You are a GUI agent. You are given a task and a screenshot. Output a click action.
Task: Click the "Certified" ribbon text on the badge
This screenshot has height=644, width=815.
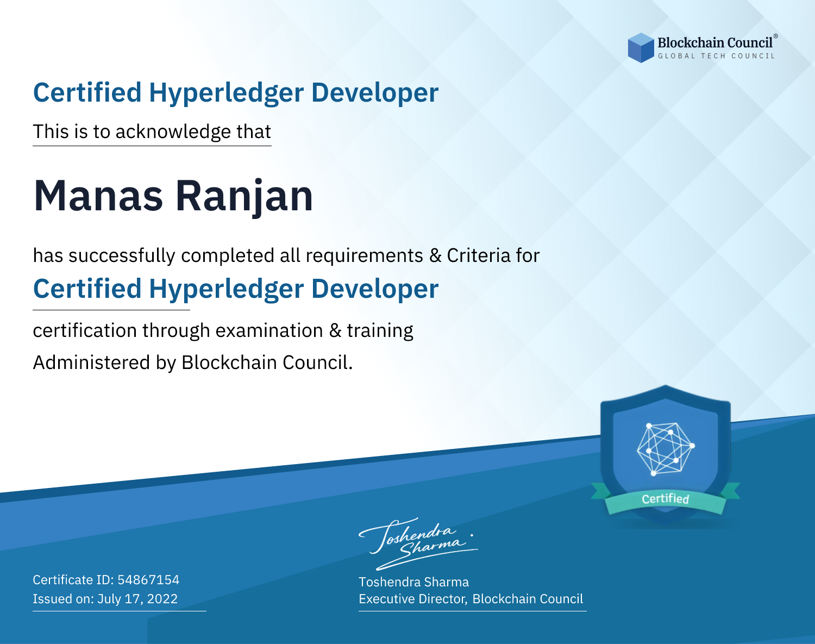665,499
